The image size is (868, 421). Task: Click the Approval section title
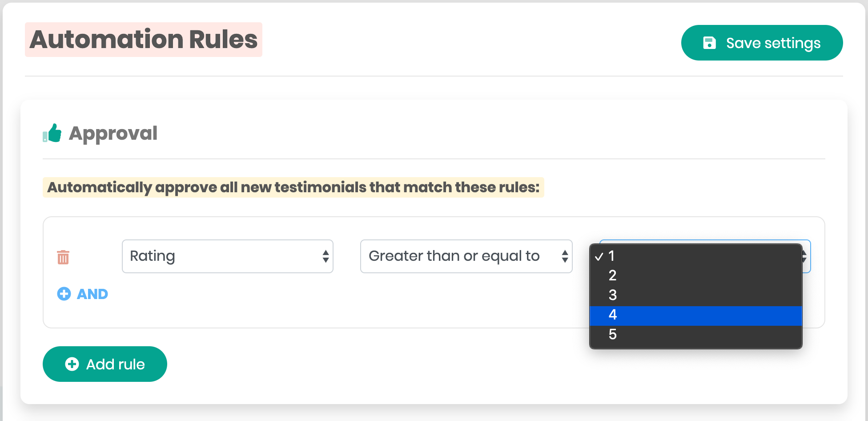click(113, 133)
